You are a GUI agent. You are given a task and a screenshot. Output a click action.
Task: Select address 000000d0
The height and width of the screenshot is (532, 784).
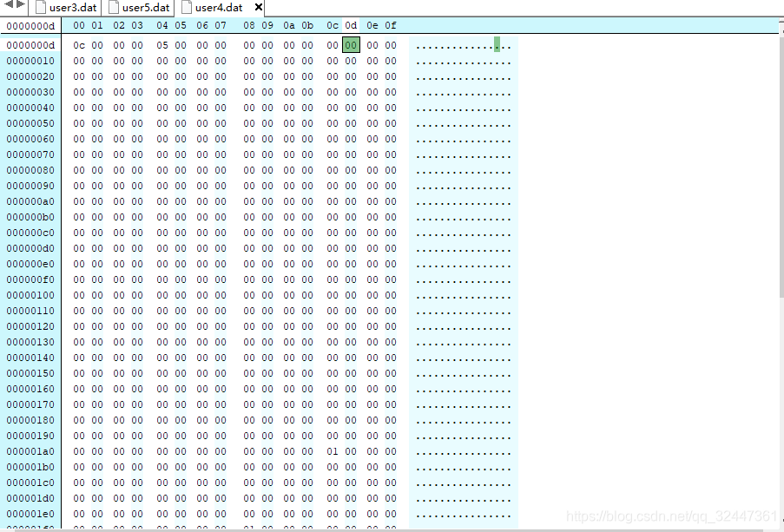coord(30,248)
